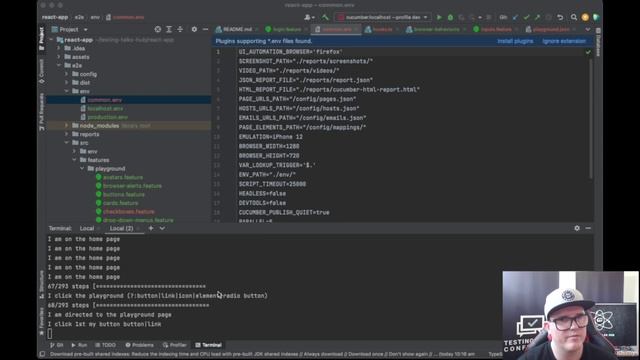This screenshot has height=360, width=640.
Task: Open avatars.feature file in tree
Action: 123,177
